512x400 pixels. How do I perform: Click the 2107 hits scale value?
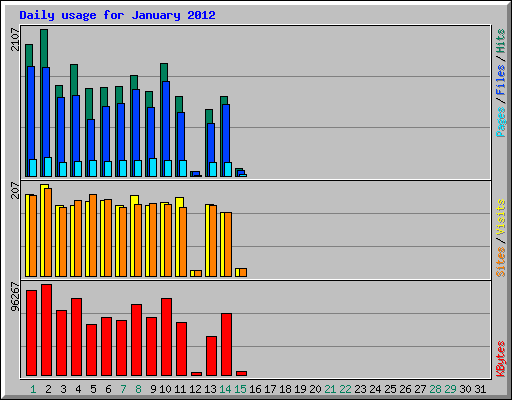click(x=15, y=39)
